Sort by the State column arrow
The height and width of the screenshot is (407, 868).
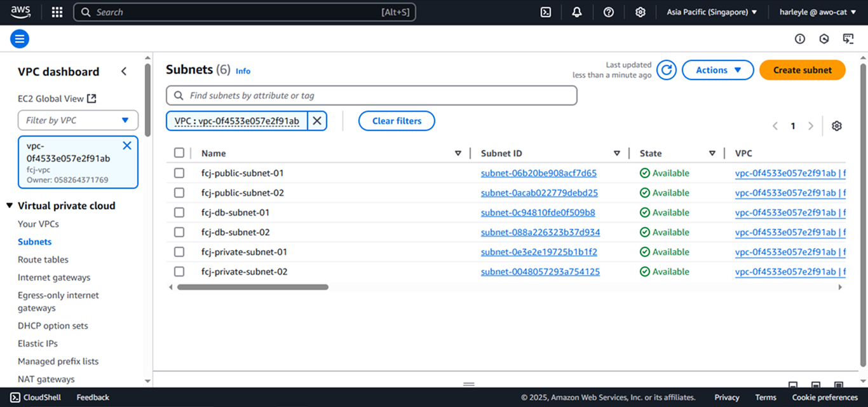pyautogui.click(x=712, y=153)
